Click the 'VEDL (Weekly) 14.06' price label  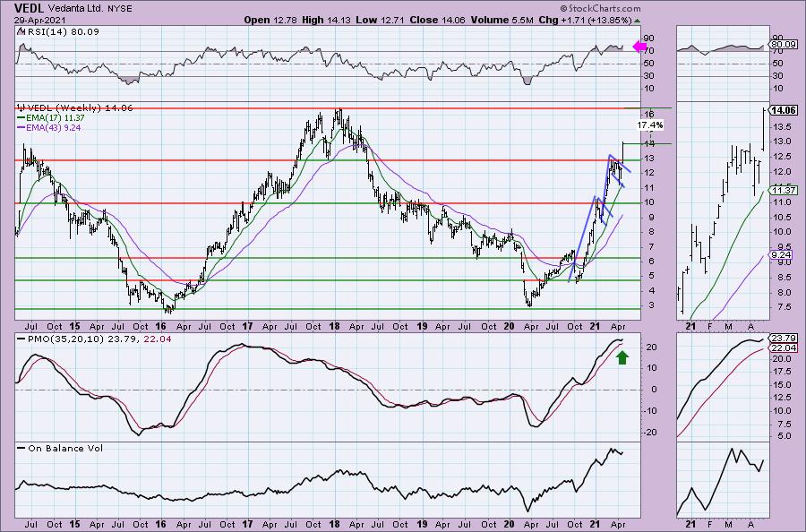[80, 108]
